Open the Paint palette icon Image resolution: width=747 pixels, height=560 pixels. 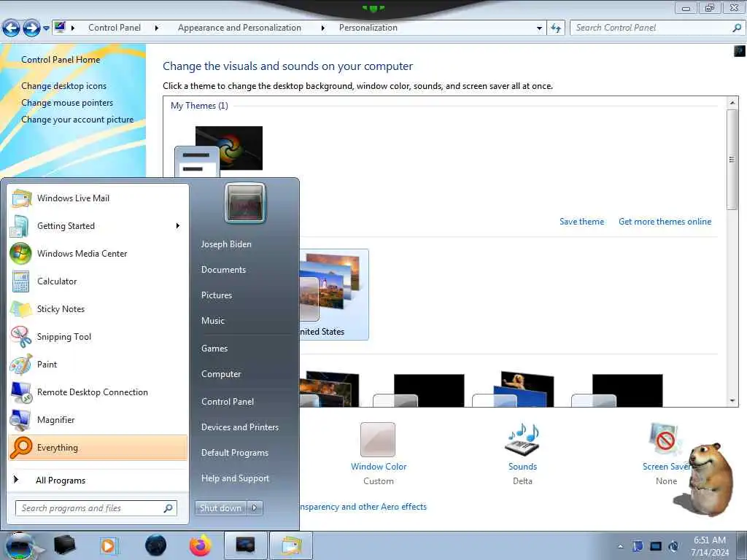pyautogui.click(x=20, y=365)
